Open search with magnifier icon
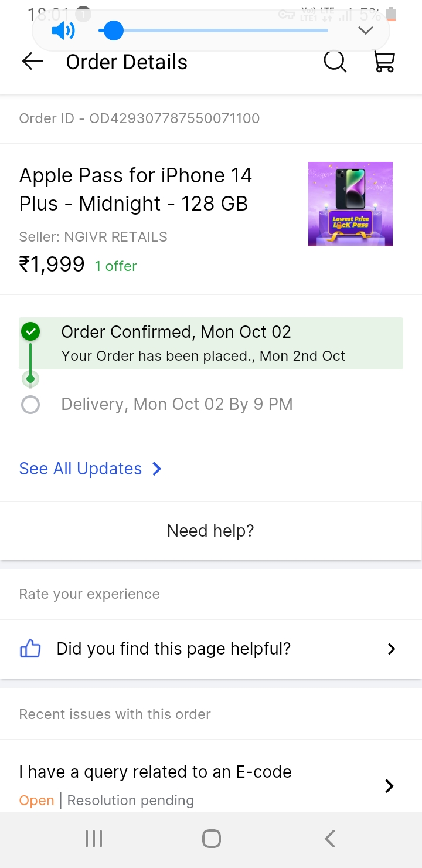Image resolution: width=422 pixels, height=868 pixels. pos(335,62)
